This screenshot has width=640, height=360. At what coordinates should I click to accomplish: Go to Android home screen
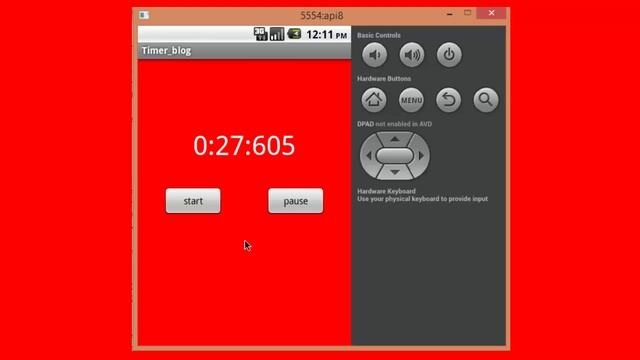(x=374, y=100)
